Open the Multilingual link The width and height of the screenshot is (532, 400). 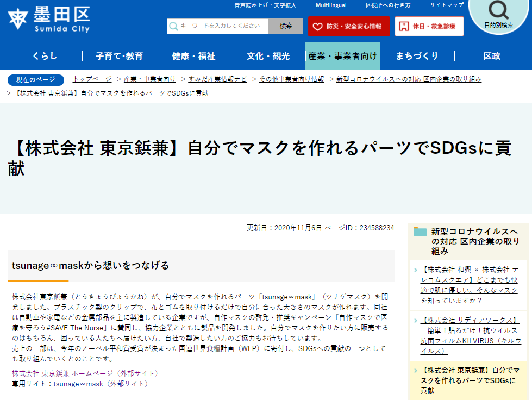331,5
